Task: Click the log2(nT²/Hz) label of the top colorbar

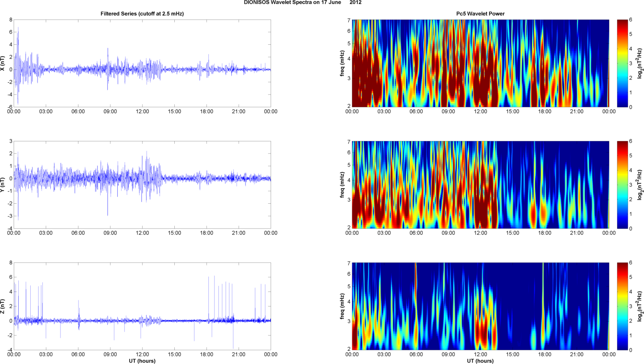Action: click(x=640, y=63)
